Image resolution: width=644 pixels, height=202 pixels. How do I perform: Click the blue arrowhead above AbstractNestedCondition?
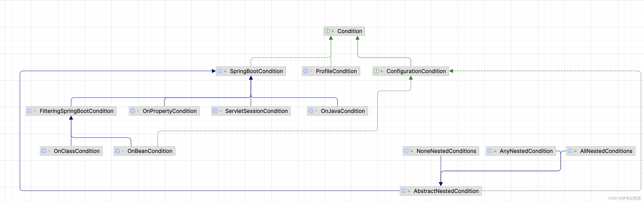coord(441,184)
